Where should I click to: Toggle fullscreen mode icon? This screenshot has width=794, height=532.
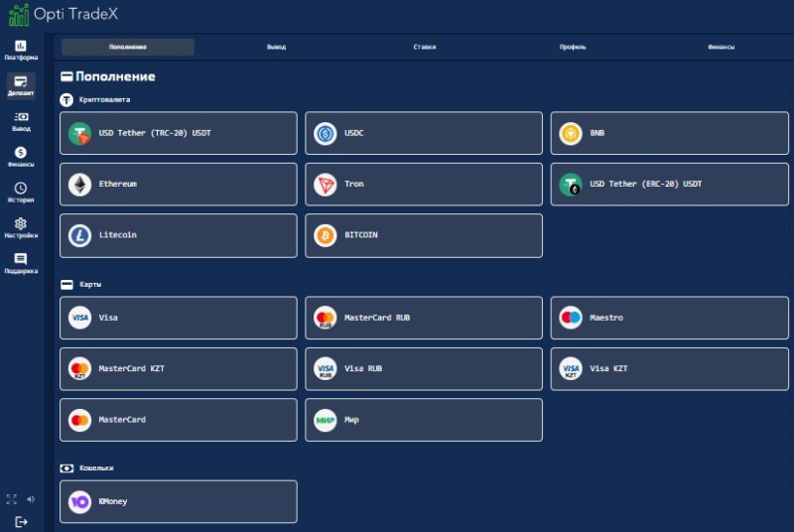click(x=12, y=499)
